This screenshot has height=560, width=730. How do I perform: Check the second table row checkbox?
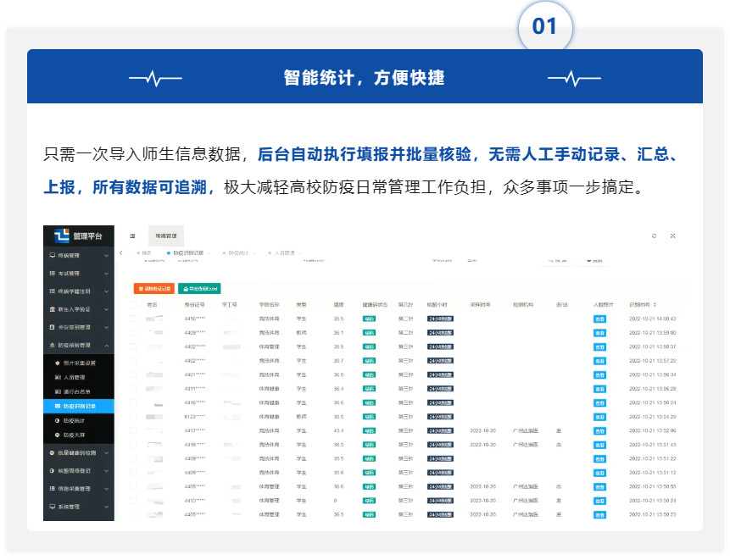(x=133, y=333)
